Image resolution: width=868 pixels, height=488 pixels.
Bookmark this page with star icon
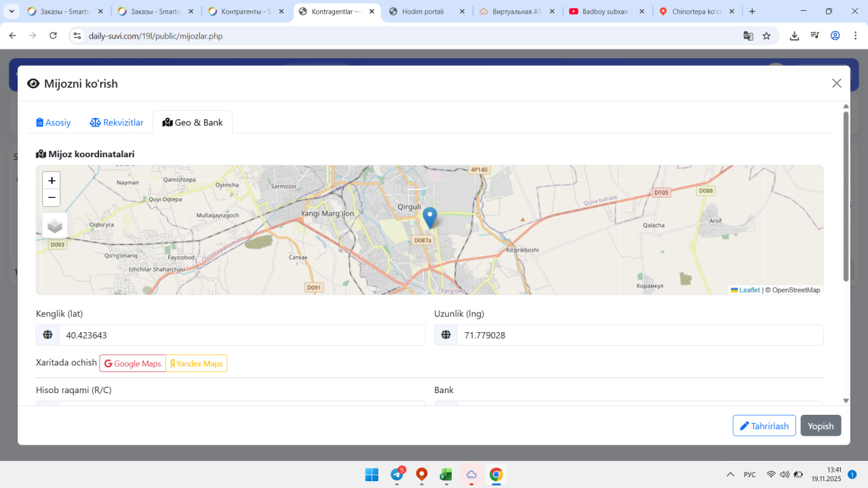click(766, 36)
